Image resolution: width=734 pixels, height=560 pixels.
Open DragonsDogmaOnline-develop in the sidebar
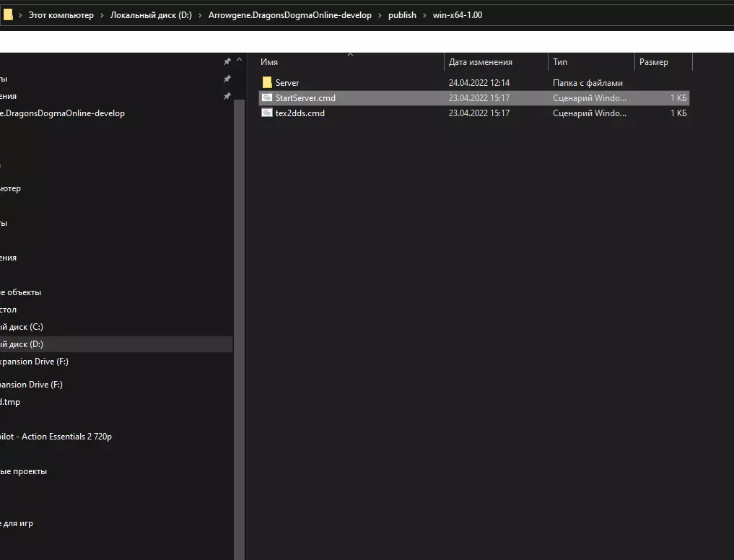click(62, 113)
